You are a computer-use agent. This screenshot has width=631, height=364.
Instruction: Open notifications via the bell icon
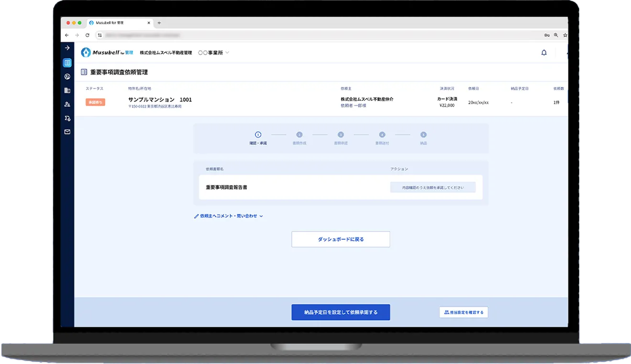click(x=544, y=53)
